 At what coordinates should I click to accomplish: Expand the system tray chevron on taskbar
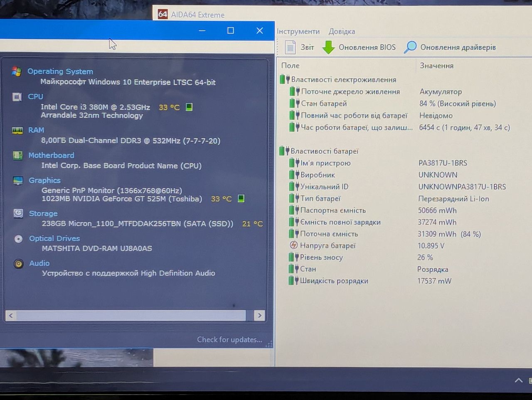519,380
